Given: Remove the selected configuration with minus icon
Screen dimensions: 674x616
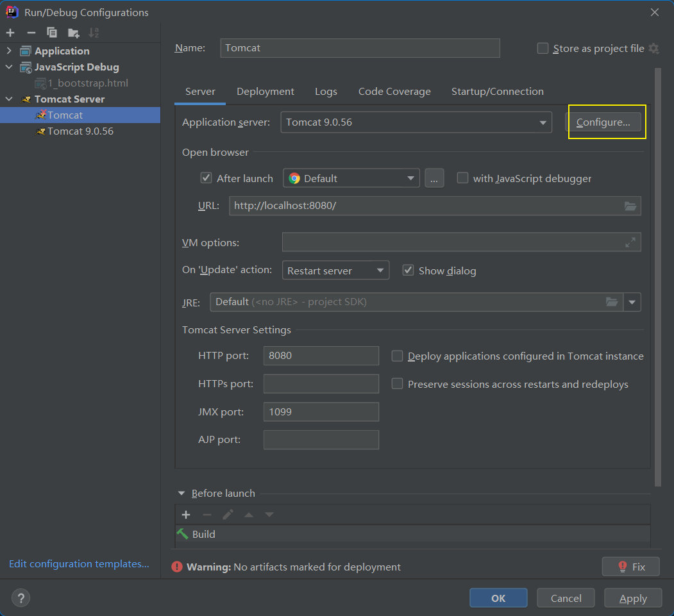Looking at the screenshot, I should tap(31, 33).
